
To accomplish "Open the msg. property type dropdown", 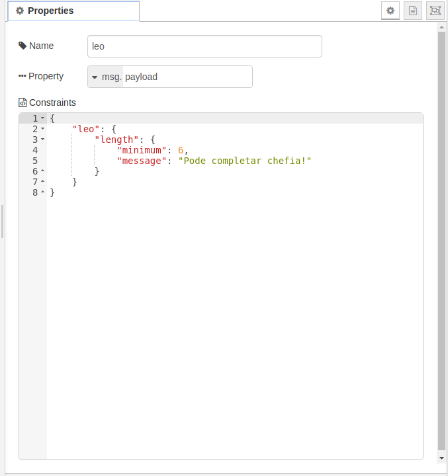I will [x=105, y=77].
